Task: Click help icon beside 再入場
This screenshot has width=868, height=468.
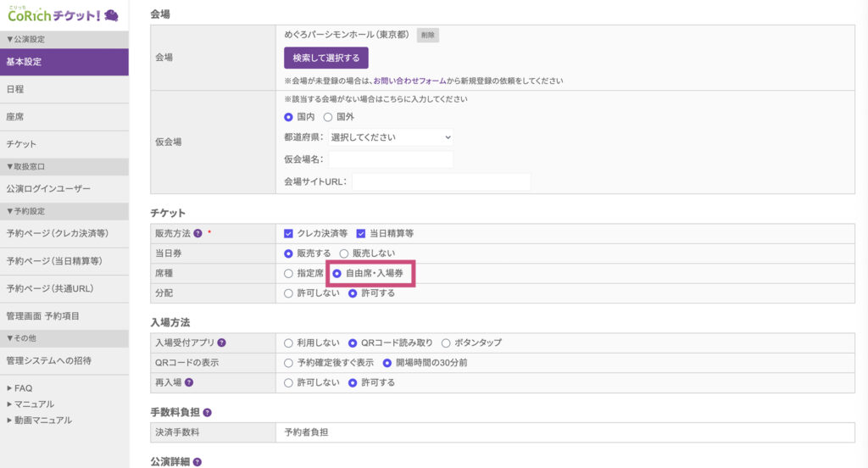Action: click(189, 382)
